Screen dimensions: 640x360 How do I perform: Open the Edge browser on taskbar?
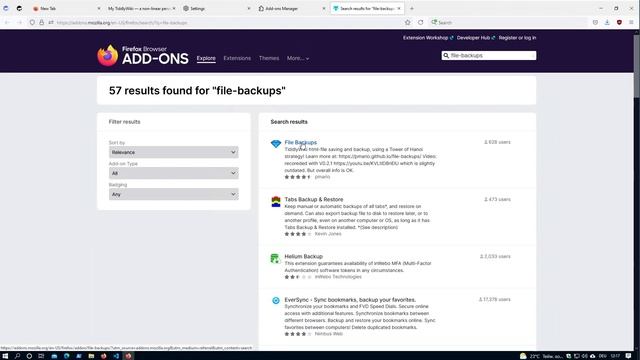pyautogui.click(x=67, y=356)
